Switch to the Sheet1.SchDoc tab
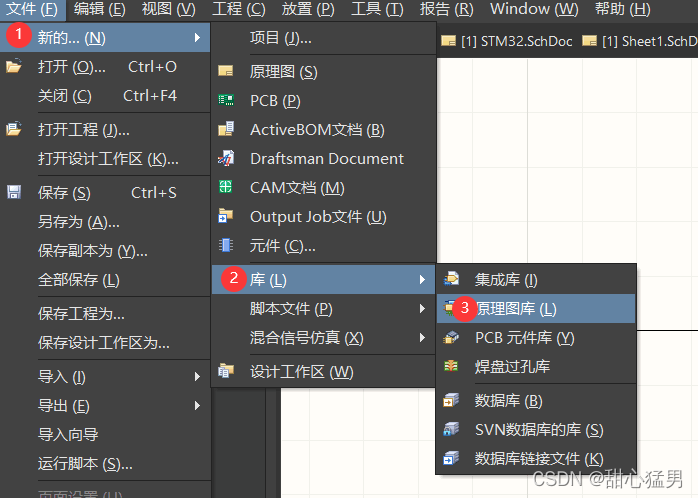 pos(639,41)
